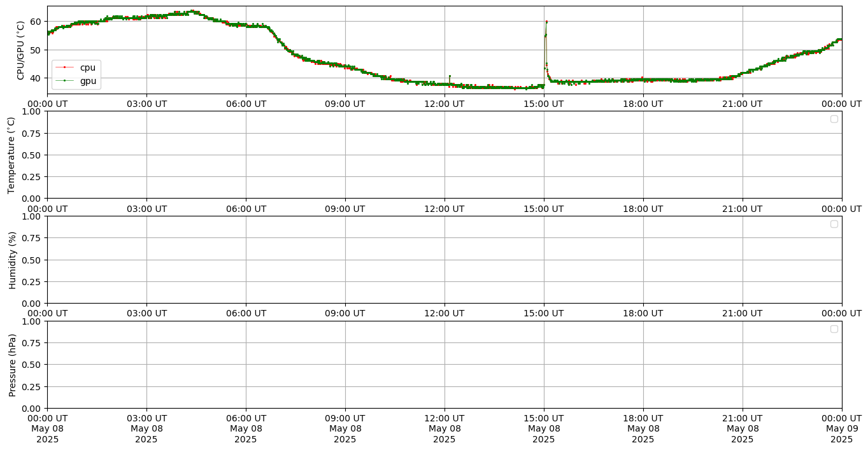
Task: Click '21:00 UT' tick under the Humidity plot
Action: click(x=743, y=313)
